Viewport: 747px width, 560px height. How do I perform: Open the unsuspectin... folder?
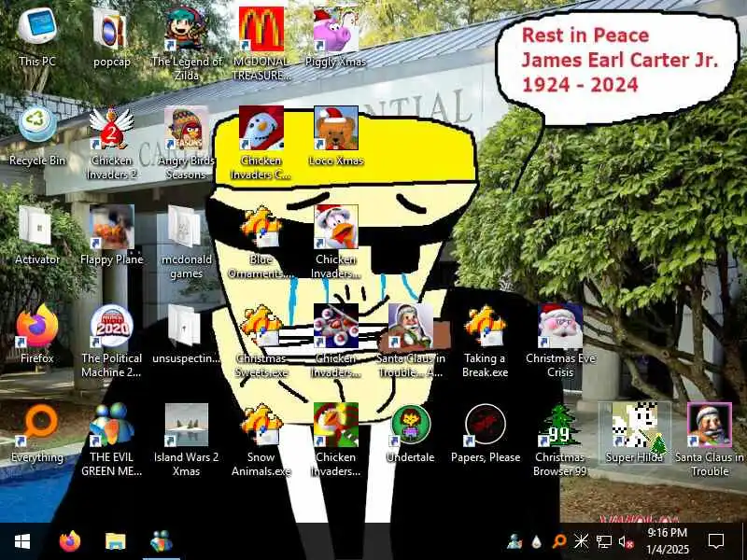tap(186, 334)
